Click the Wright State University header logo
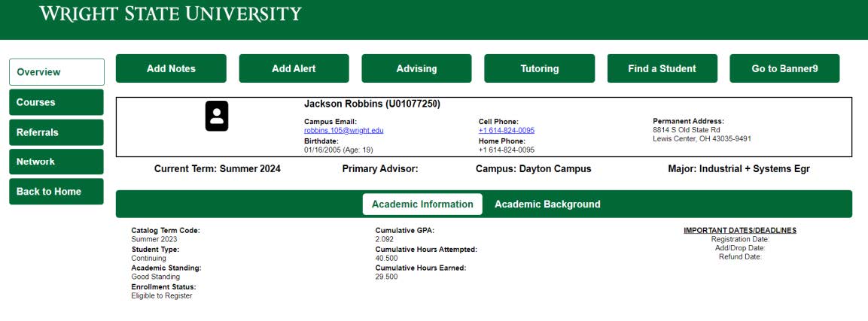The width and height of the screenshot is (868, 321). click(170, 14)
